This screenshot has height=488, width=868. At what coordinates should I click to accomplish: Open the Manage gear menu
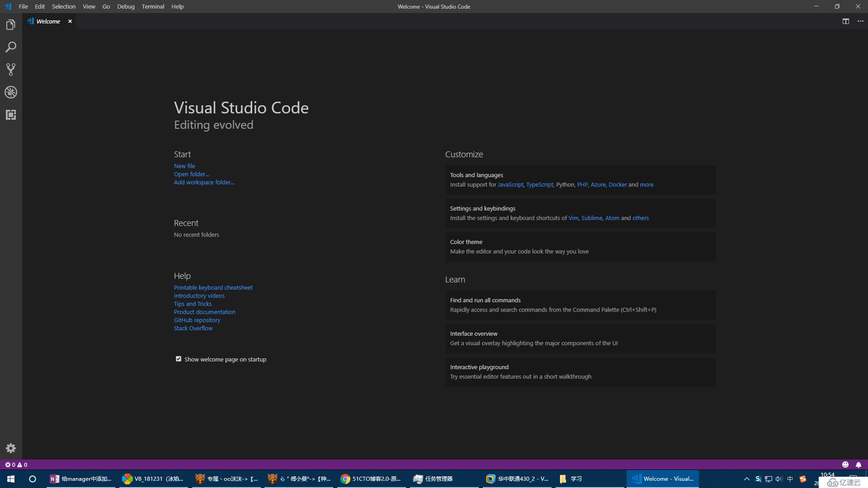point(11,448)
